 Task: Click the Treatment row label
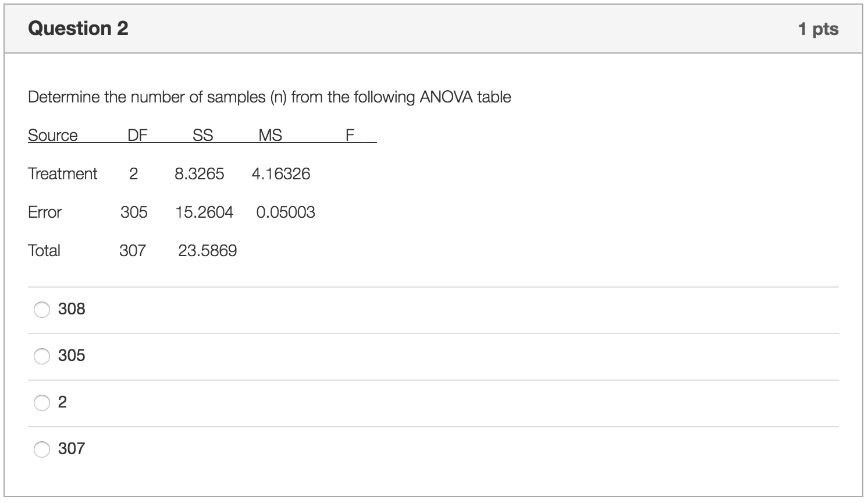pyautogui.click(x=62, y=173)
